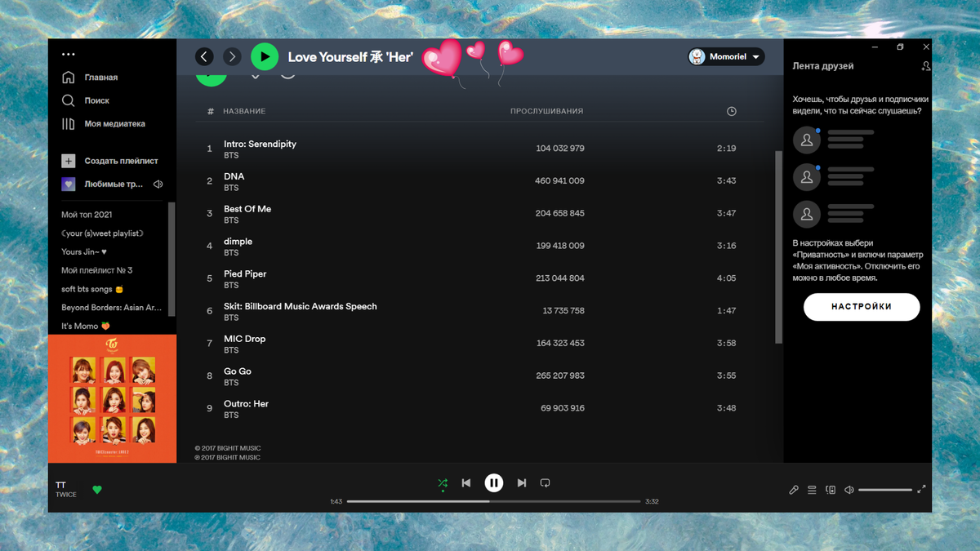Open the soft bts songs playlist

pyautogui.click(x=87, y=288)
